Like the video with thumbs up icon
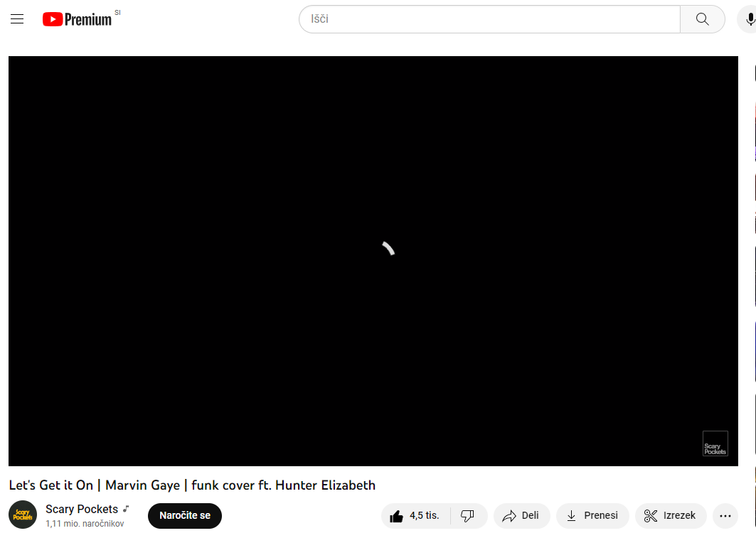The width and height of the screenshot is (756, 538). pyautogui.click(x=398, y=515)
